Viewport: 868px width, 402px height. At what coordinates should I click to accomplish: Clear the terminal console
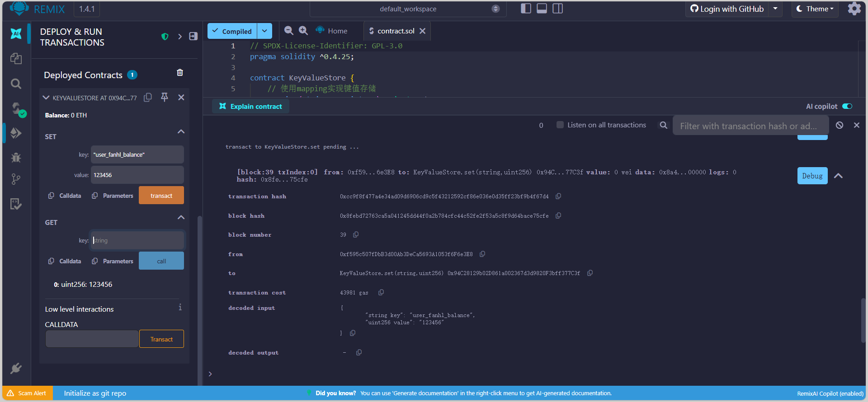point(840,125)
